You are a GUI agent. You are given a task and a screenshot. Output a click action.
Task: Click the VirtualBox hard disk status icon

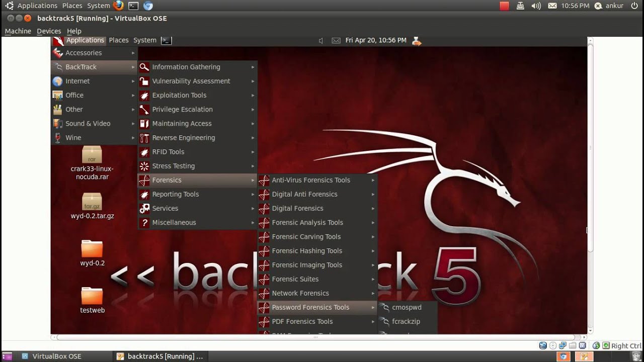pos(543,345)
